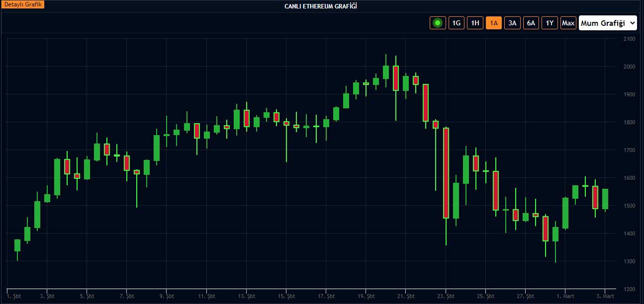The width and height of the screenshot is (644, 304).
Task: Click the 1200 price axis label
Action: [x=629, y=289]
